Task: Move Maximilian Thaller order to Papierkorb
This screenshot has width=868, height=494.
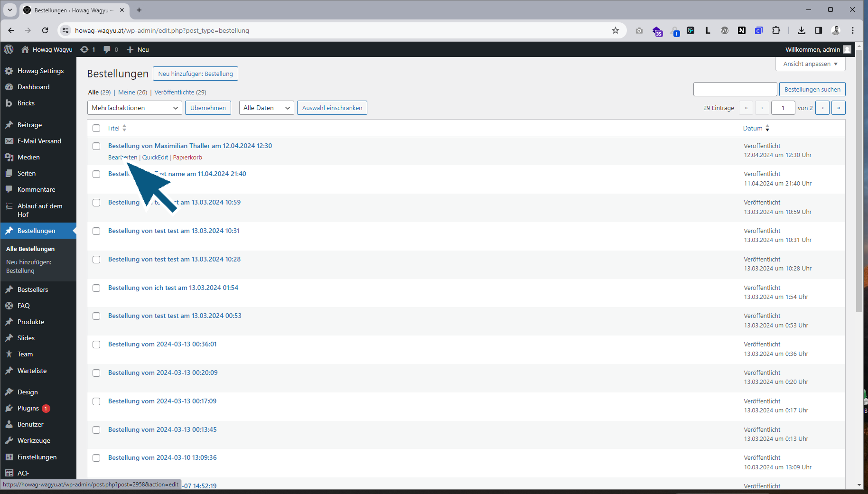Action: 187,158
